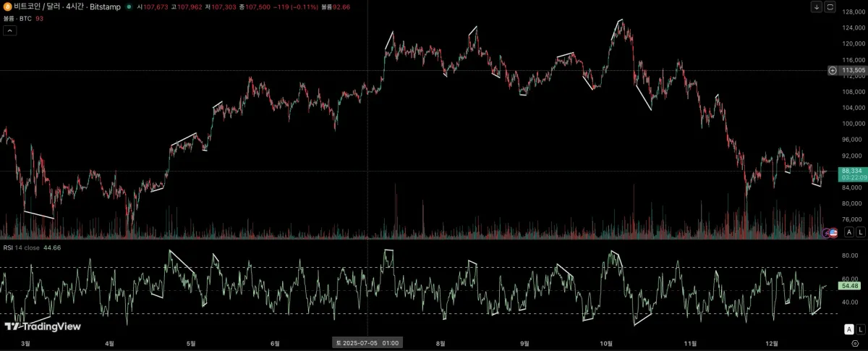Open the 비트코인 / 달러 symbol title
The height and width of the screenshot is (351, 868).
(x=38, y=7)
